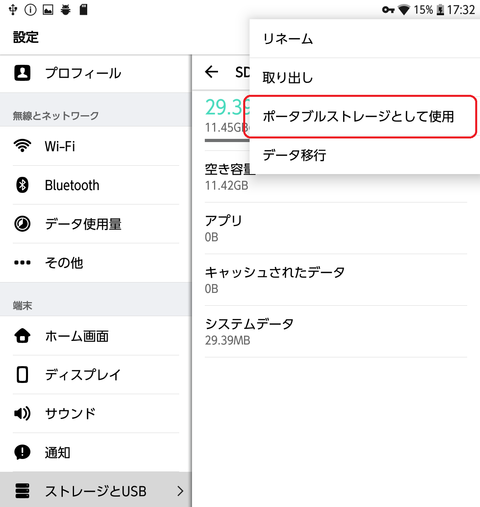Open the プロフィール profile icon
Screen dimensions: 480x507
coord(22,73)
